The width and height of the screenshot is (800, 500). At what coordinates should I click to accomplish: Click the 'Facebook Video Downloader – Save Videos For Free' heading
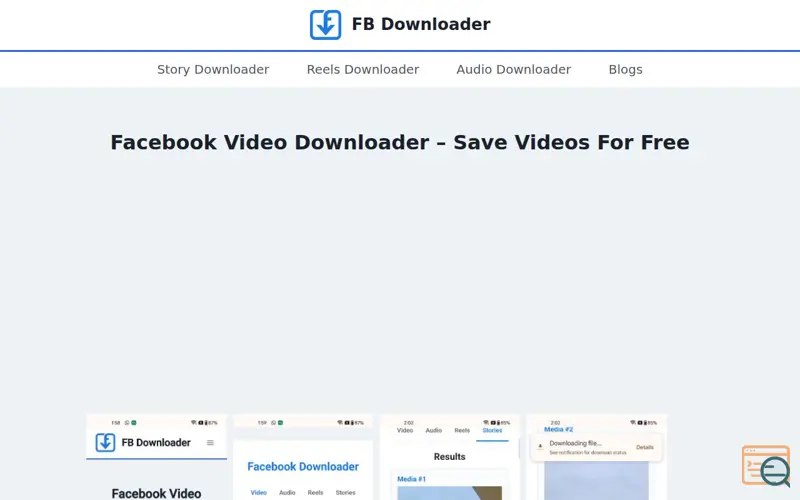[400, 142]
